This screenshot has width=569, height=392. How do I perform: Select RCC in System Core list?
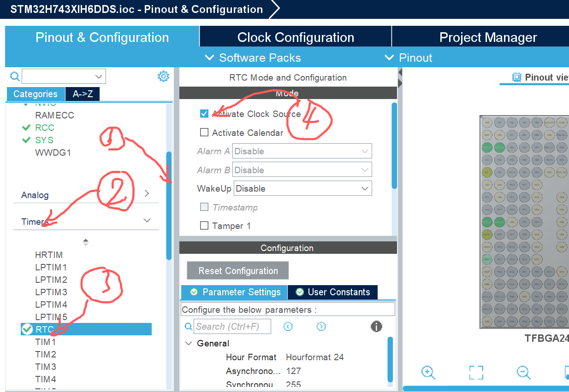click(45, 128)
